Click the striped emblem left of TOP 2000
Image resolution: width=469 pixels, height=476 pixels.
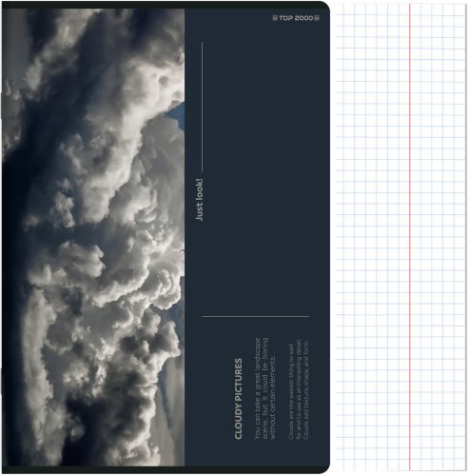pos(275,18)
